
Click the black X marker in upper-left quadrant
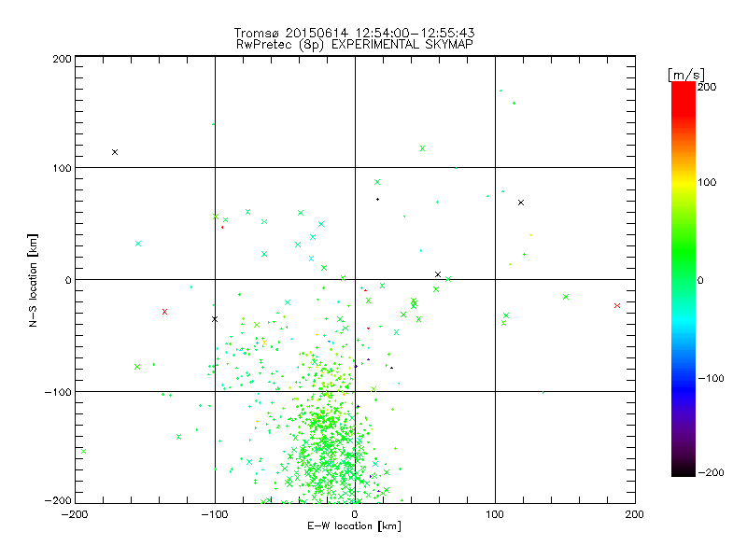(x=115, y=152)
